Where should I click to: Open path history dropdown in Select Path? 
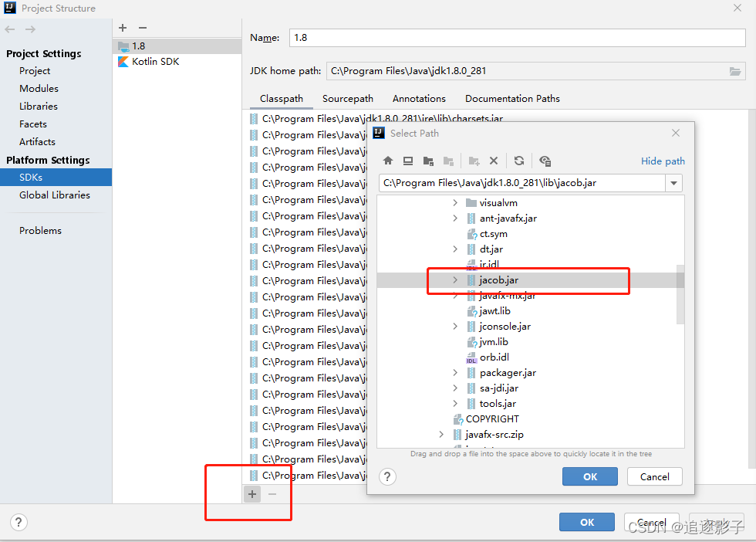point(674,183)
